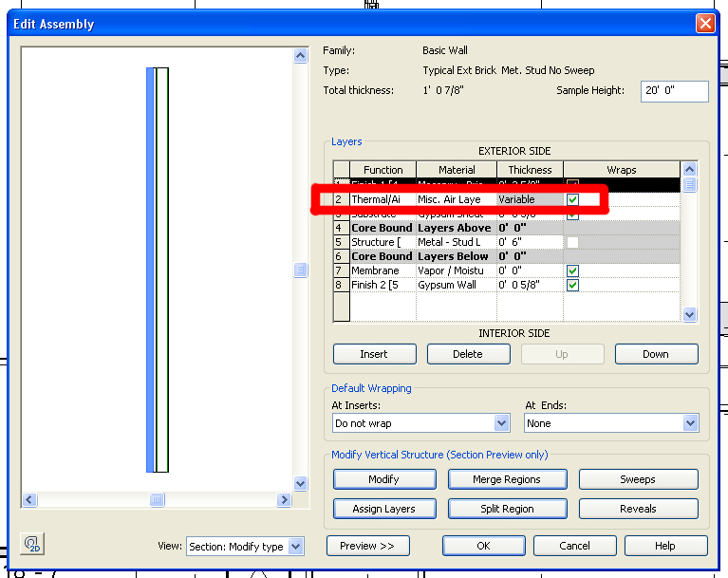The image size is (728, 578).
Task: Expand the View section type dropdown
Action: tap(295, 547)
